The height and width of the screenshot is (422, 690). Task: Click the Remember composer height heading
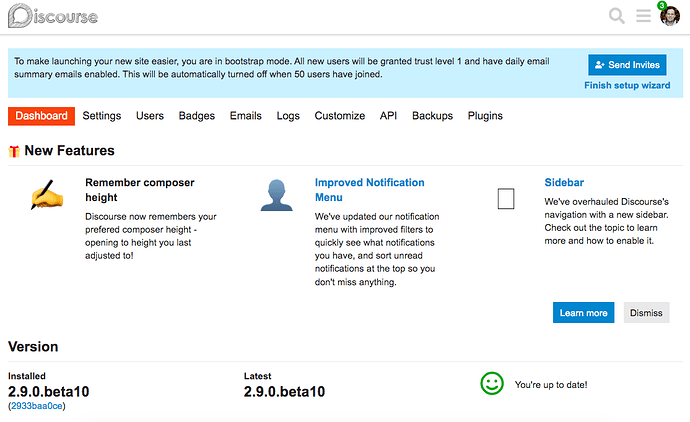point(140,190)
